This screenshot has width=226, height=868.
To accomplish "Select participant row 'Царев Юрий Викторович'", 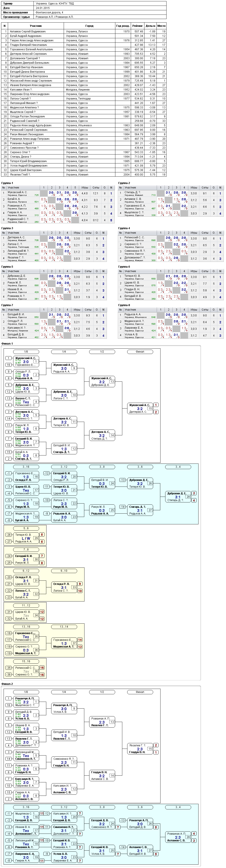I will [84, 170].
